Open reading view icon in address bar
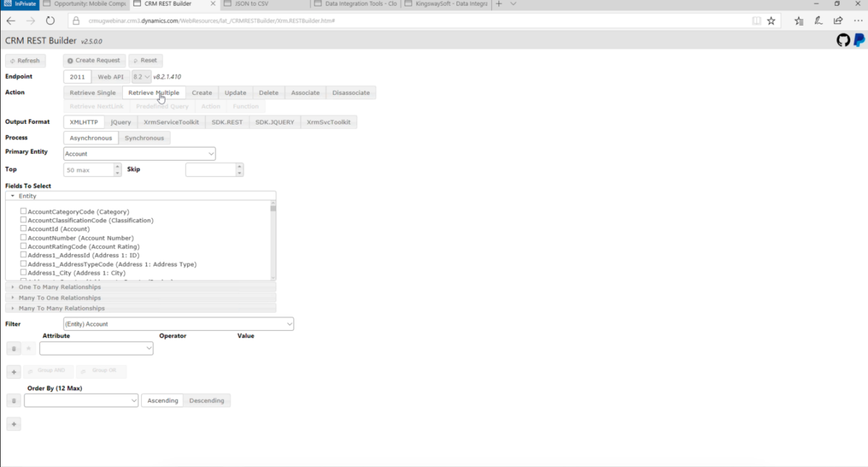The image size is (868, 467). pos(757,21)
